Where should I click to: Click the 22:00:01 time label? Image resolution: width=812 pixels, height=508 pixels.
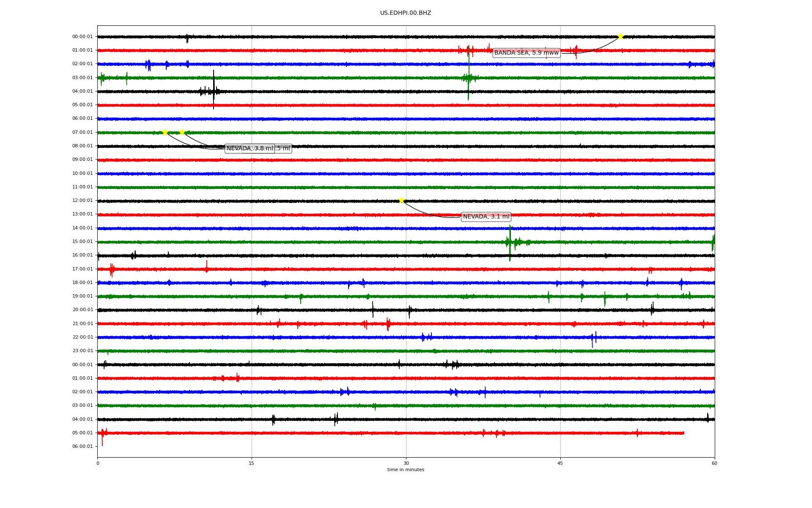(x=82, y=337)
